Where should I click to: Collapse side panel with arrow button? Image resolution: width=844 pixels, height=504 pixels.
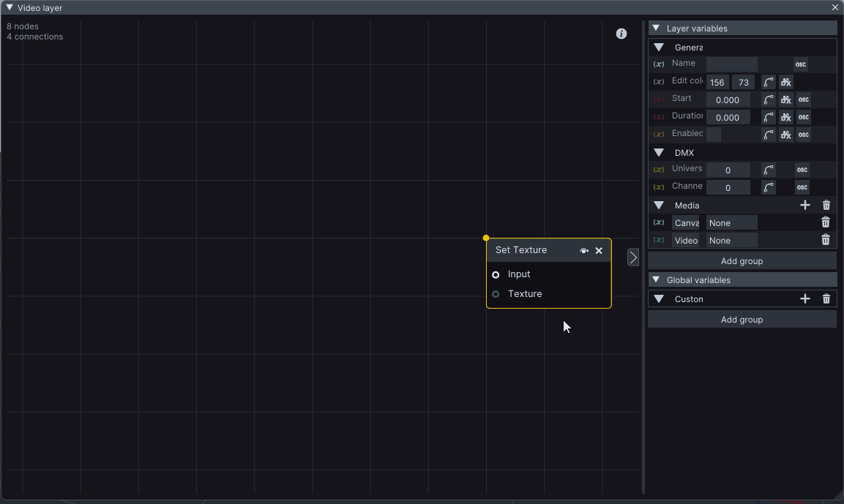(x=633, y=257)
